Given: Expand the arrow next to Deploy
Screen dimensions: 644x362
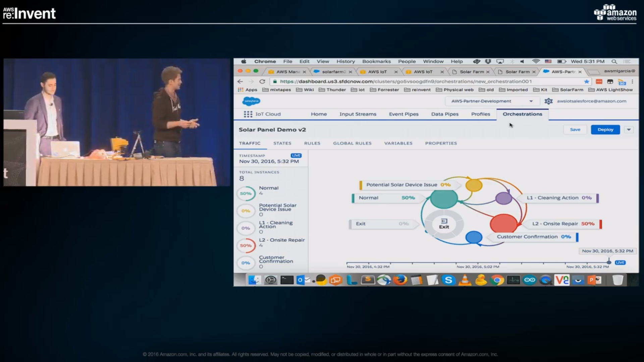Looking at the screenshot, I should 629,130.
